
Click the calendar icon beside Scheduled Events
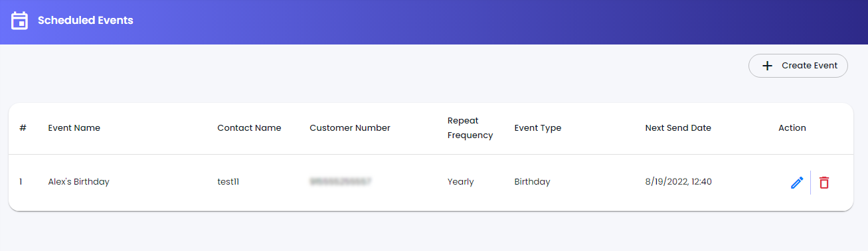[20, 21]
